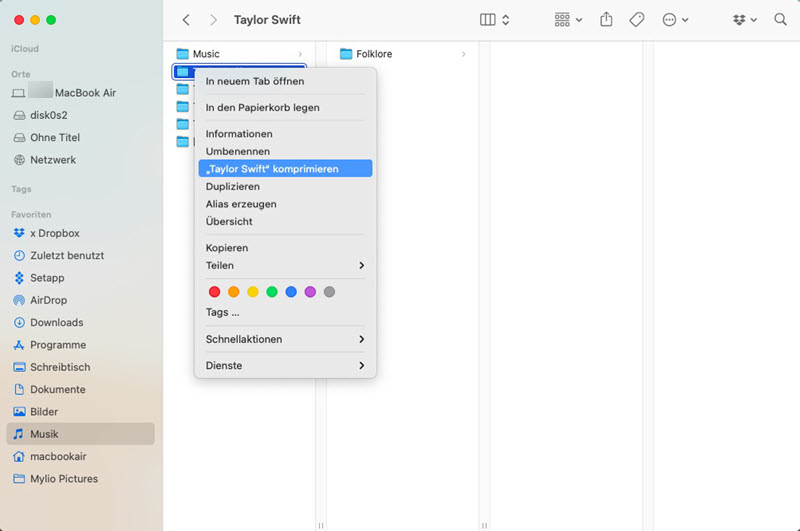The height and width of the screenshot is (531, 800).
Task: Select Informationen from the context menu
Action: (285, 134)
